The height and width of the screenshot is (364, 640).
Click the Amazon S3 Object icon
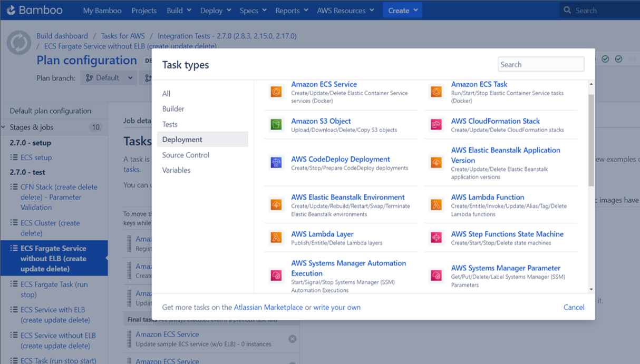pos(276,125)
